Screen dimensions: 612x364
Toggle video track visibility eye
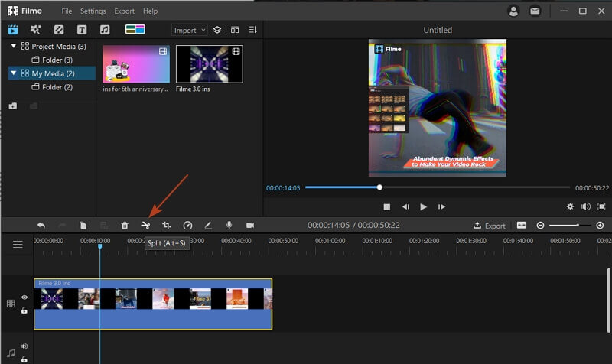24,297
